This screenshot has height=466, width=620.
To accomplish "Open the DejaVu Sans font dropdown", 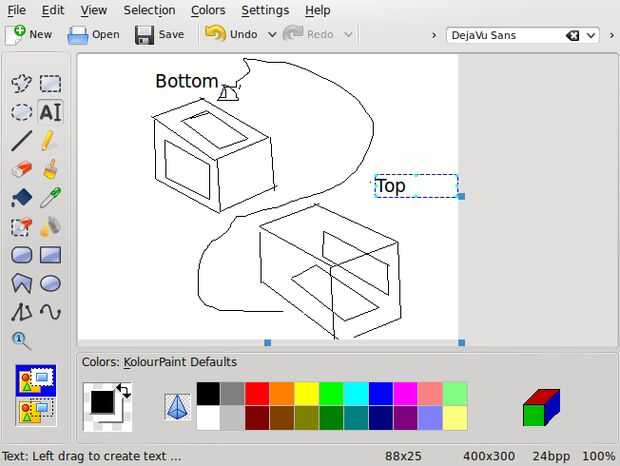I will point(591,35).
